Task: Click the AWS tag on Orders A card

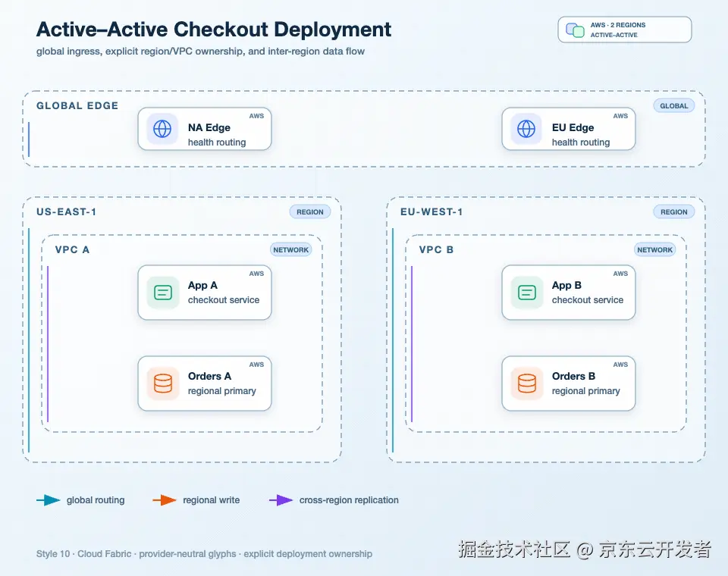Action: 256,365
